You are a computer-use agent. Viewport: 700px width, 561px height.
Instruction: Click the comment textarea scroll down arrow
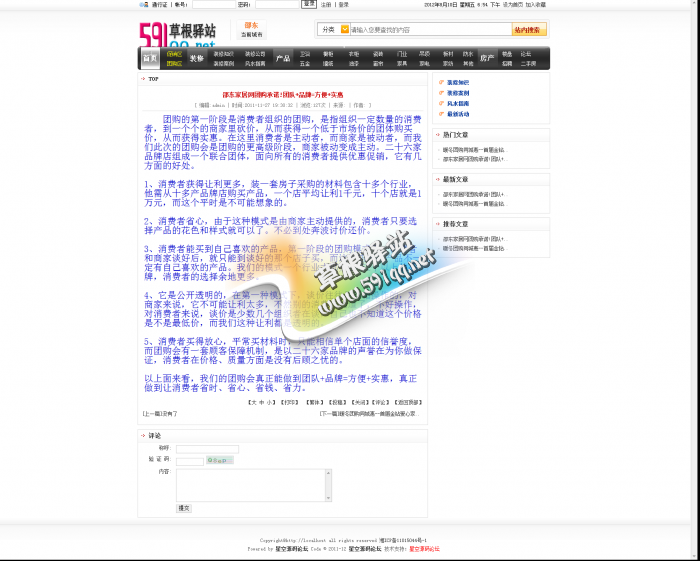point(328,498)
